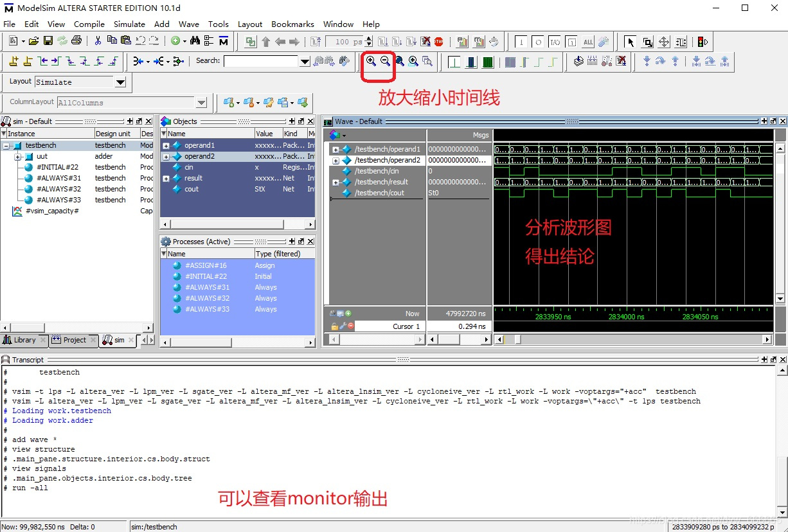Click Type (filtered) column header in Processes
The image size is (788, 532).
coord(283,254)
